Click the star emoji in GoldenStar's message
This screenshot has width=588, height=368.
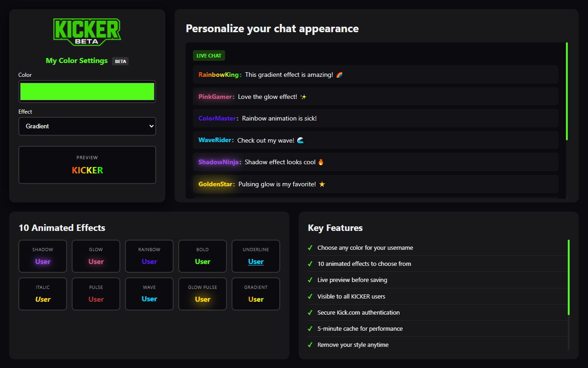click(322, 184)
